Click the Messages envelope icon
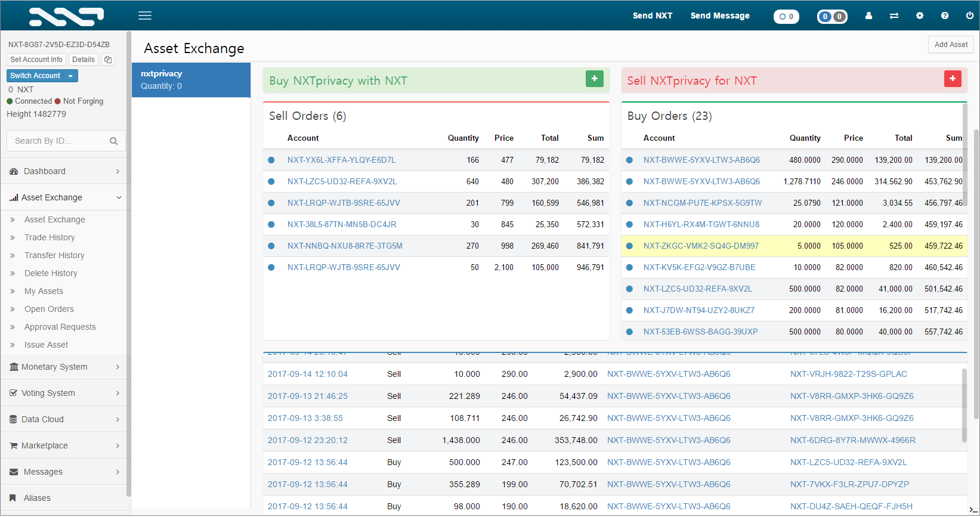Viewport: 980px width, 517px height. (x=14, y=472)
